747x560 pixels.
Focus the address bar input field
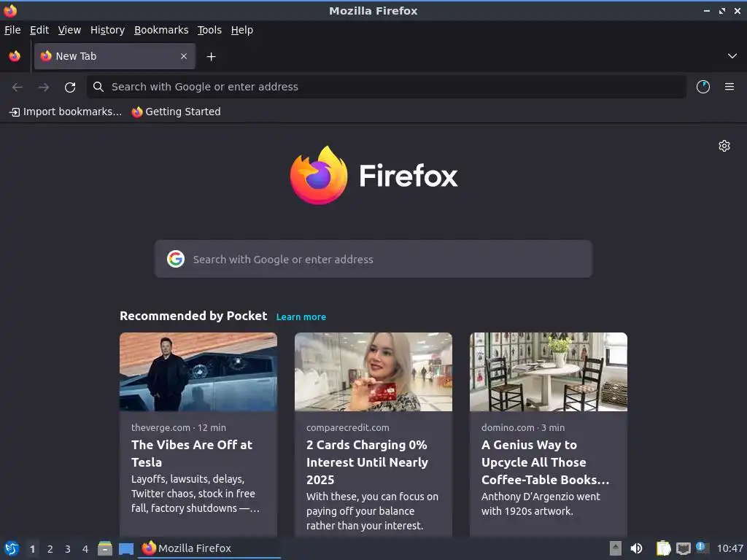[387, 87]
